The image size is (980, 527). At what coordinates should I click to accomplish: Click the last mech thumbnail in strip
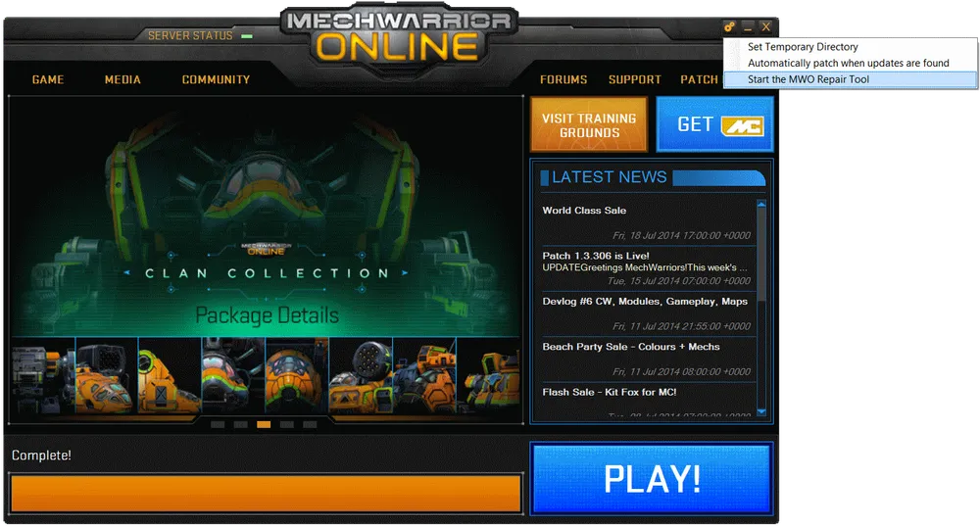[489, 375]
